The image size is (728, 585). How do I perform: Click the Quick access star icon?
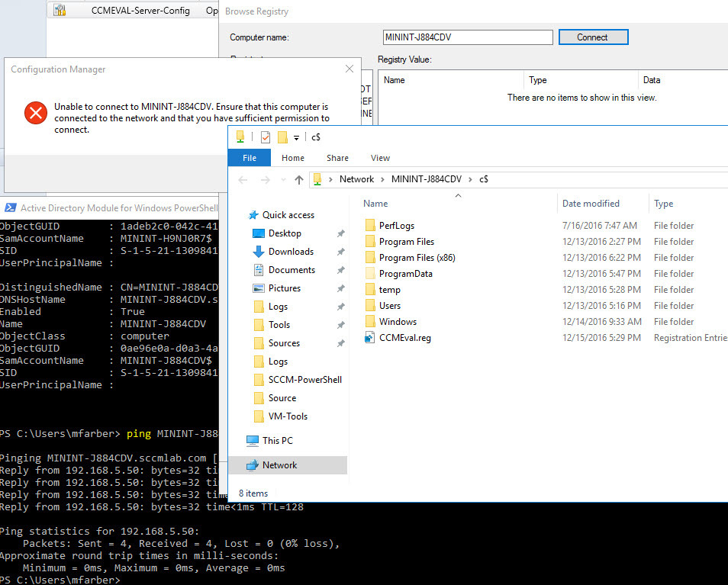point(253,215)
